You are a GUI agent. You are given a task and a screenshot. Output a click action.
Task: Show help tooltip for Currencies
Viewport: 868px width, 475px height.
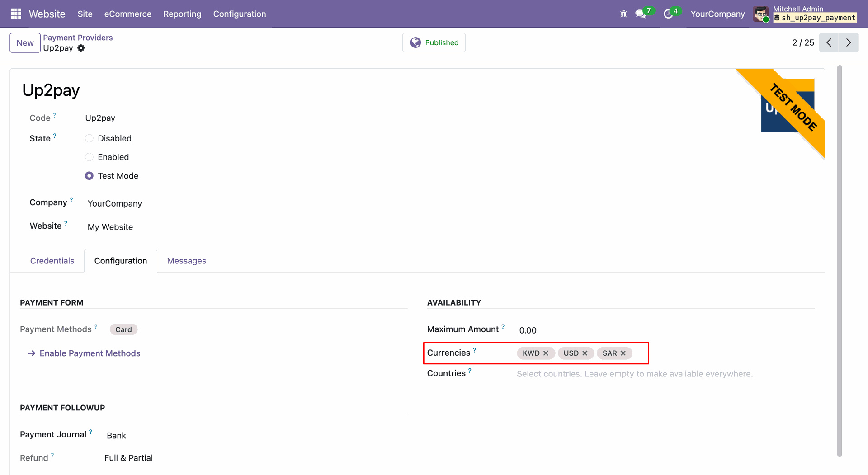pos(474,350)
